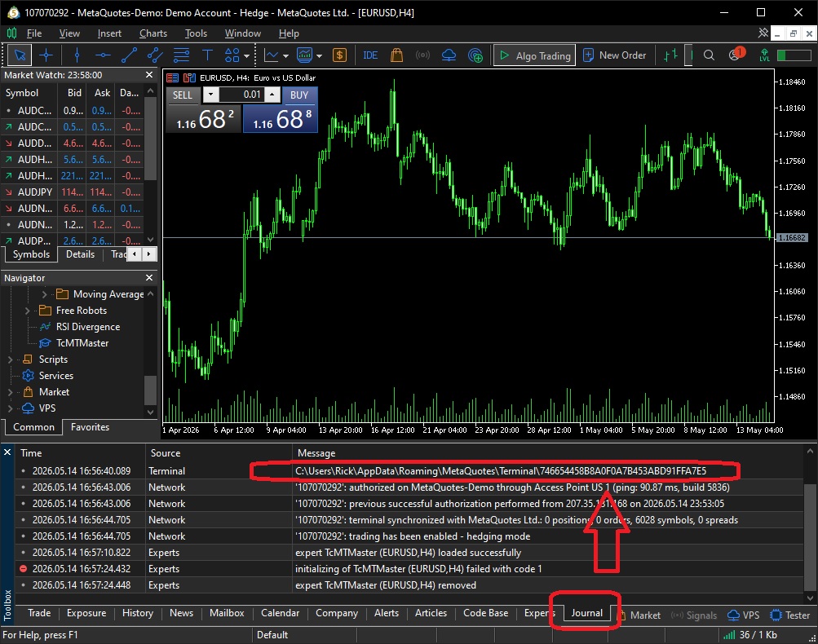The height and width of the screenshot is (644, 818).
Task: Select the equidistant channel tool
Action: [155, 55]
